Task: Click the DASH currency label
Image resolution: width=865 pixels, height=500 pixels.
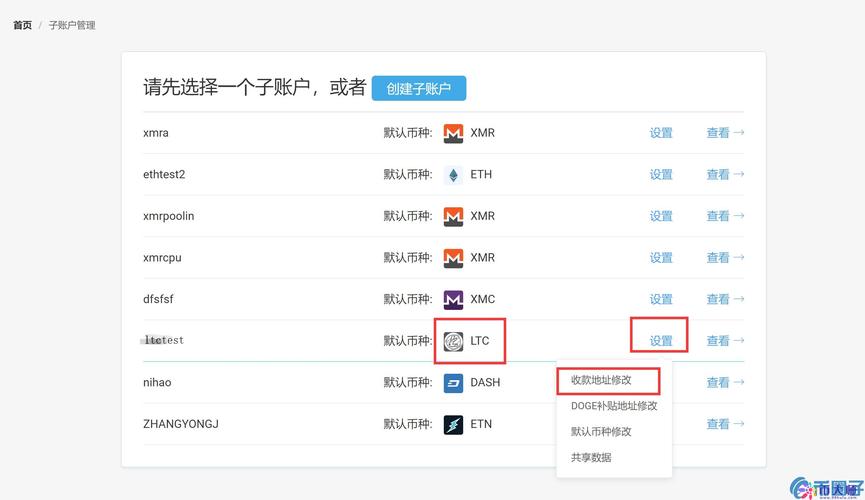Action: [x=485, y=382]
